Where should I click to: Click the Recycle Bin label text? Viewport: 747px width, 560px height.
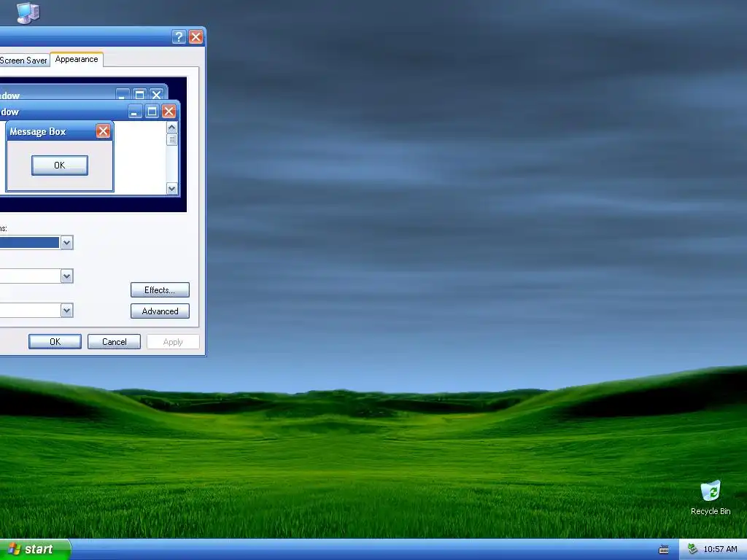711,511
